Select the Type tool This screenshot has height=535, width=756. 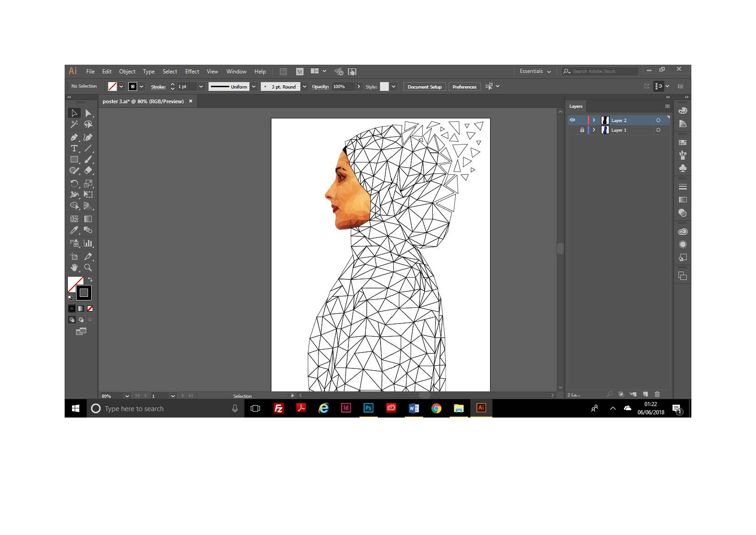(x=74, y=148)
